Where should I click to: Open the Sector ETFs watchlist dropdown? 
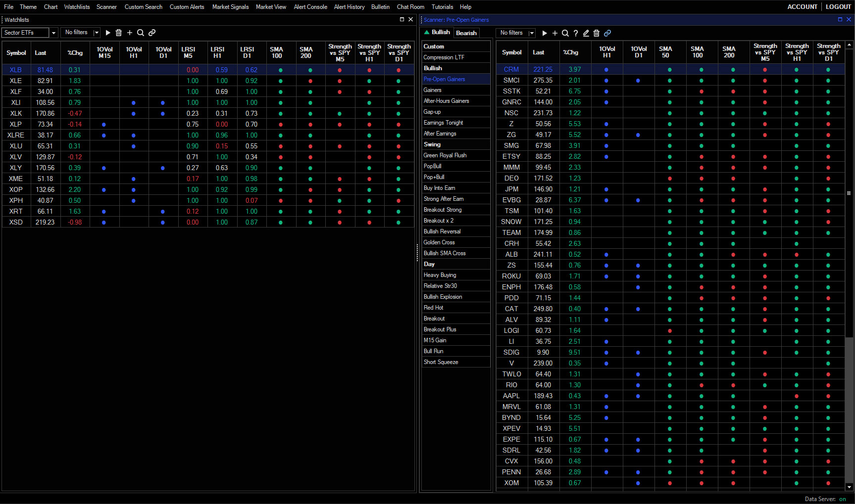click(53, 33)
